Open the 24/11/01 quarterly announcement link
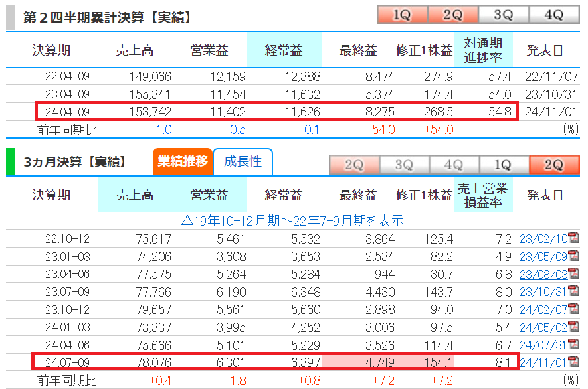588x389 pixels. [x=543, y=362]
